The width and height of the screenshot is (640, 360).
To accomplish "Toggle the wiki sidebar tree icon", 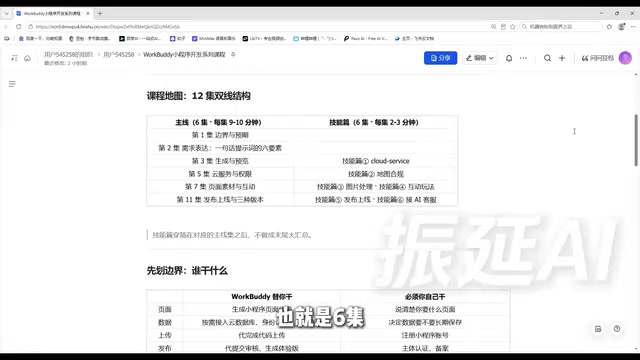I will tap(14, 58).
